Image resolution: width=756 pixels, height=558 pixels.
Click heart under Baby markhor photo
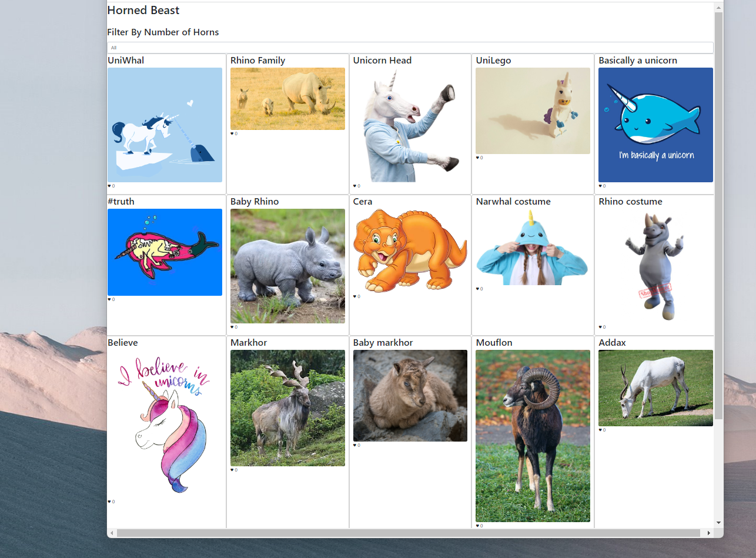point(355,445)
